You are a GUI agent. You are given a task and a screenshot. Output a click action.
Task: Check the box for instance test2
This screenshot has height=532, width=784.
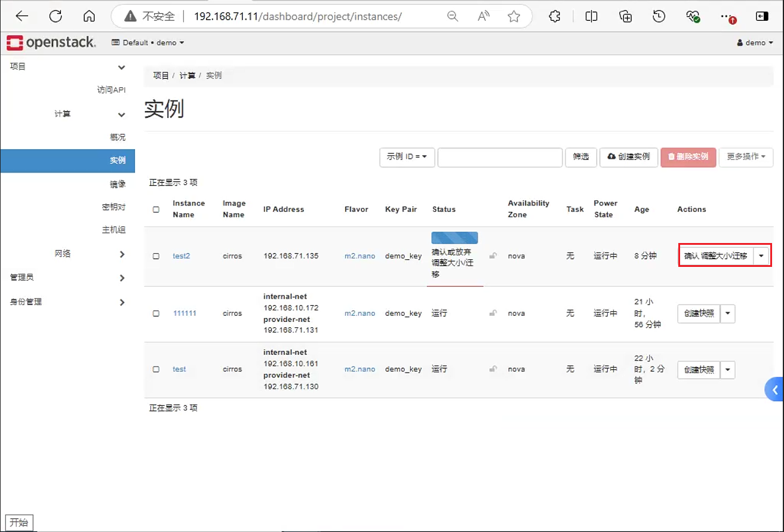coord(156,256)
